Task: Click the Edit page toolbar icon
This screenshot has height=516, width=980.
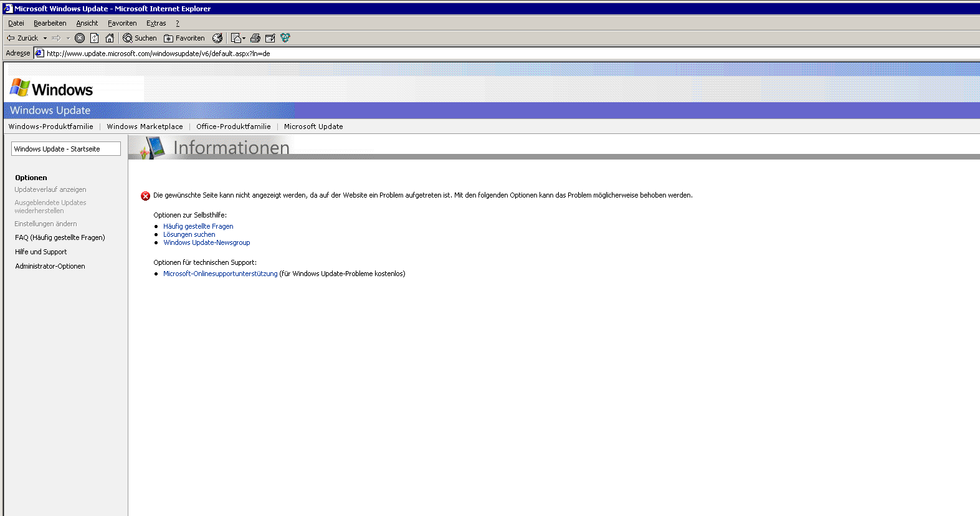Action: (x=270, y=38)
